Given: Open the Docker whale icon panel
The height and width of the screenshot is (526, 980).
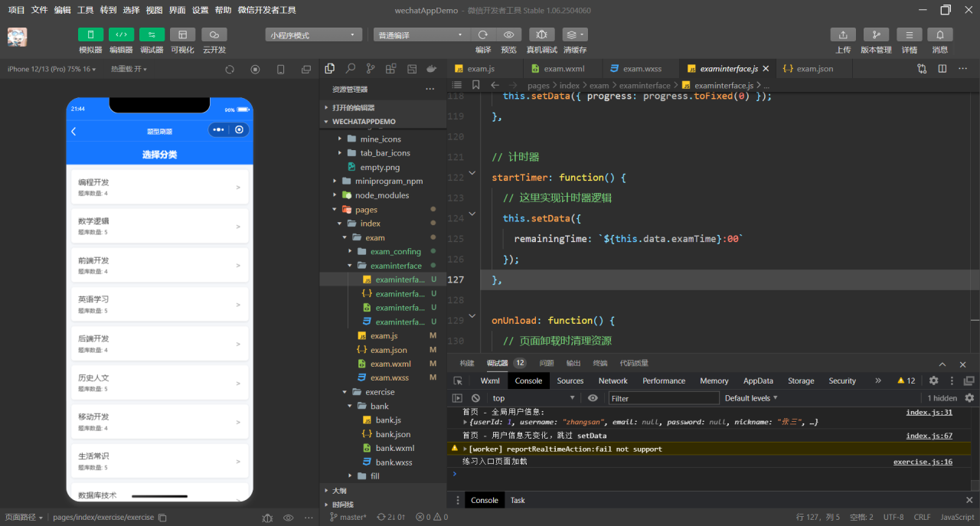Looking at the screenshot, I should [432, 68].
